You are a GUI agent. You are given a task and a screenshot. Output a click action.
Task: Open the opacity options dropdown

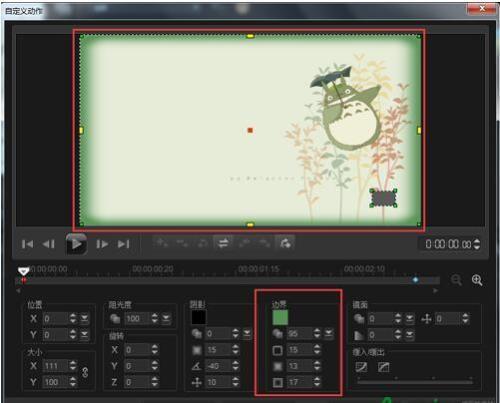[x=166, y=318]
